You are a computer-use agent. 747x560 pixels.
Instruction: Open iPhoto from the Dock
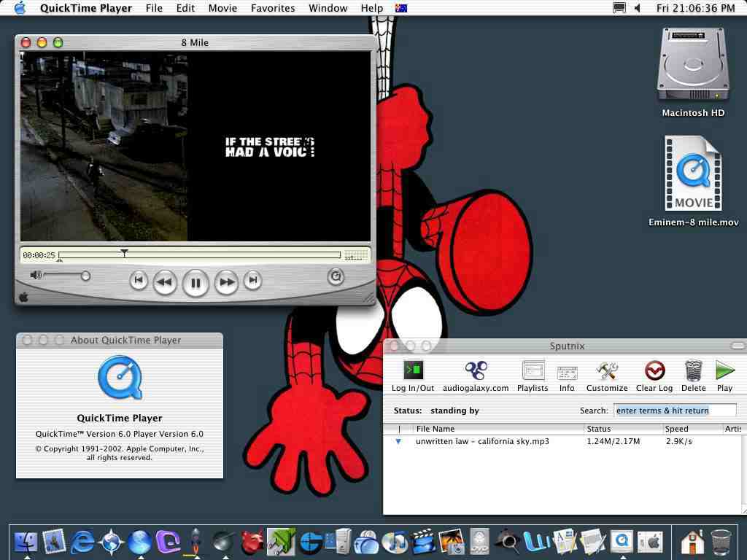pyautogui.click(x=451, y=542)
